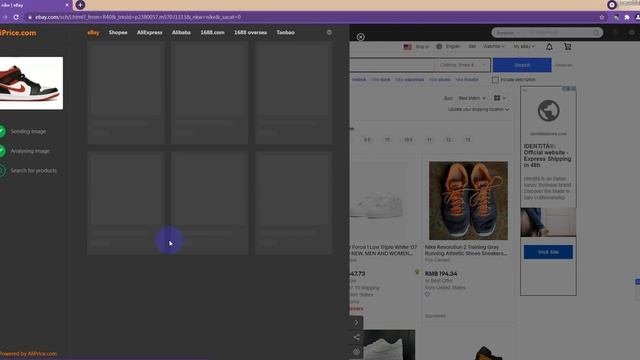This screenshot has width=640, height=360.
Task: Switch to the 1688 oversea tab
Action: (250, 32)
